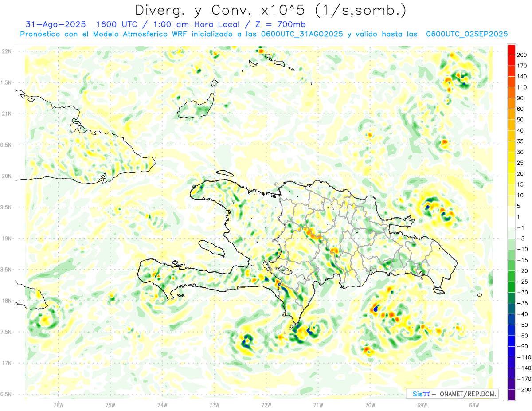
Task: Click the '-90' color scale label
Action: point(523,347)
